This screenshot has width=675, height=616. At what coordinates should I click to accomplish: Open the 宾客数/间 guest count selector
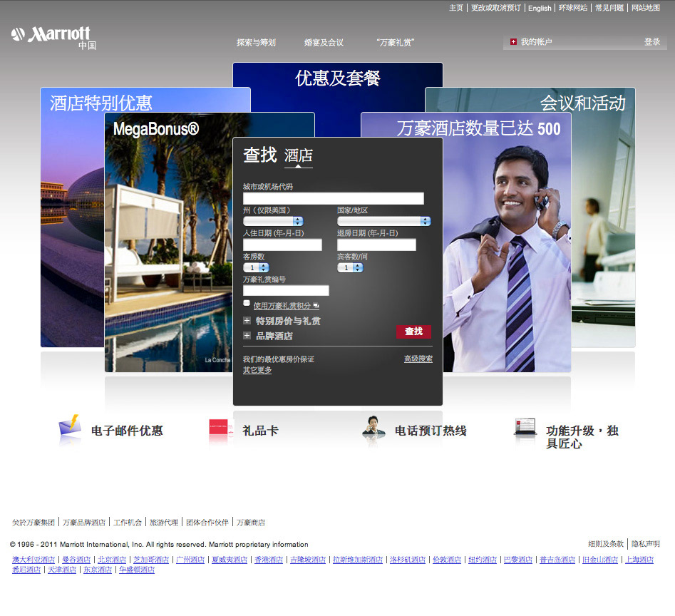[x=350, y=267]
